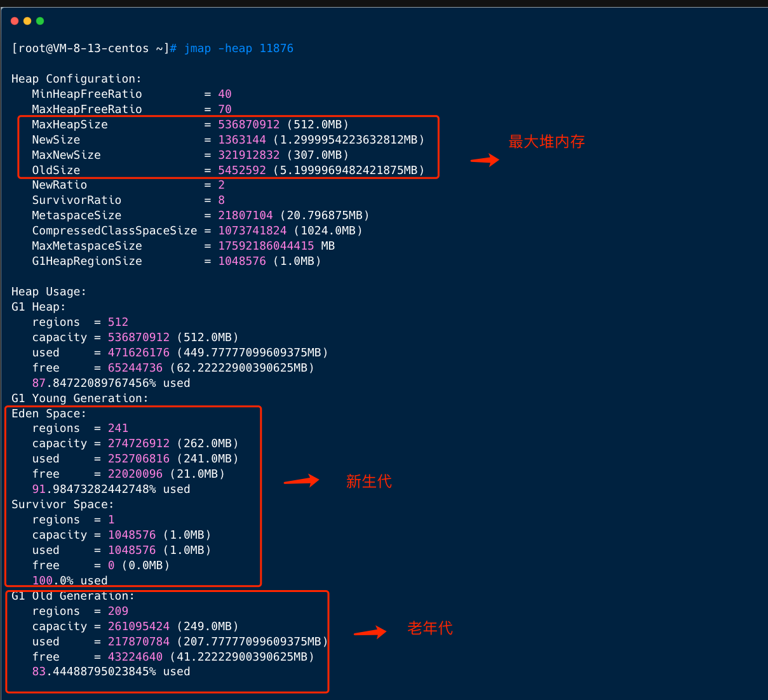This screenshot has height=700, width=768.
Task: Click the red arrow pointing to 最大堆内存
Action: click(485, 160)
